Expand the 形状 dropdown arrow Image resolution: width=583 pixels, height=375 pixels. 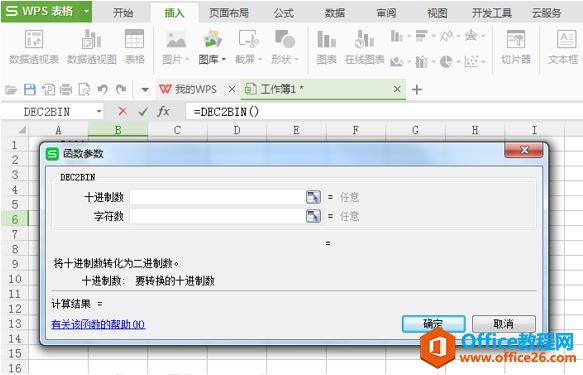point(296,59)
